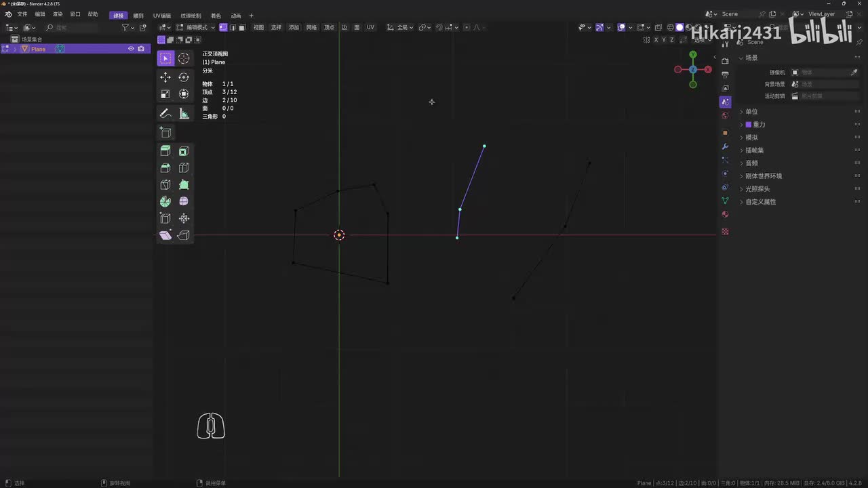The image size is (868, 488).
Task: Select the Smooth vertices tool
Action: pos(184,201)
